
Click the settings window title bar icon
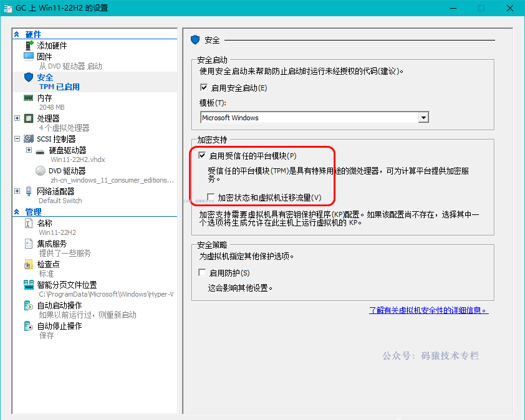7,8
